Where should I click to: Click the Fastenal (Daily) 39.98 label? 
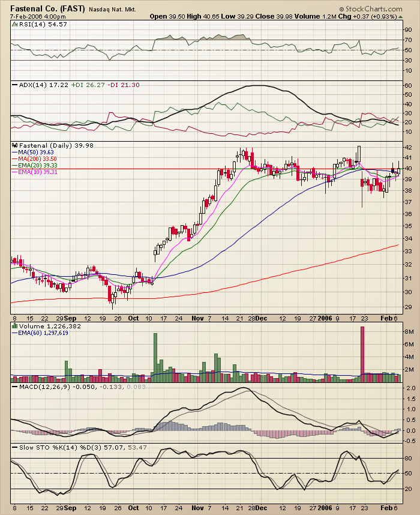coord(56,145)
